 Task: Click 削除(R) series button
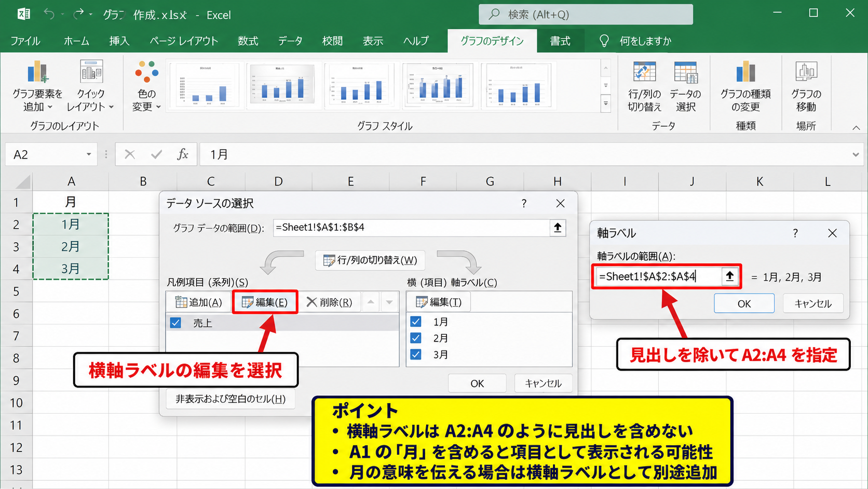pyautogui.click(x=329, y=302)
